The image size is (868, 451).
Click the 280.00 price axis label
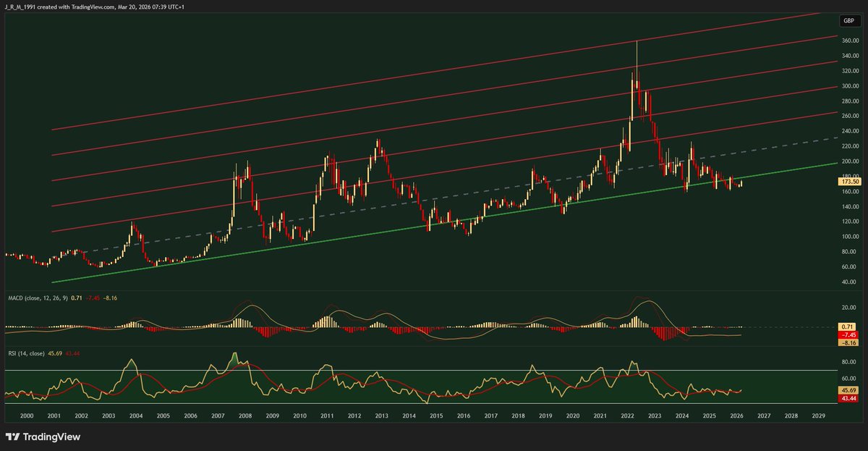pos(849,101)
